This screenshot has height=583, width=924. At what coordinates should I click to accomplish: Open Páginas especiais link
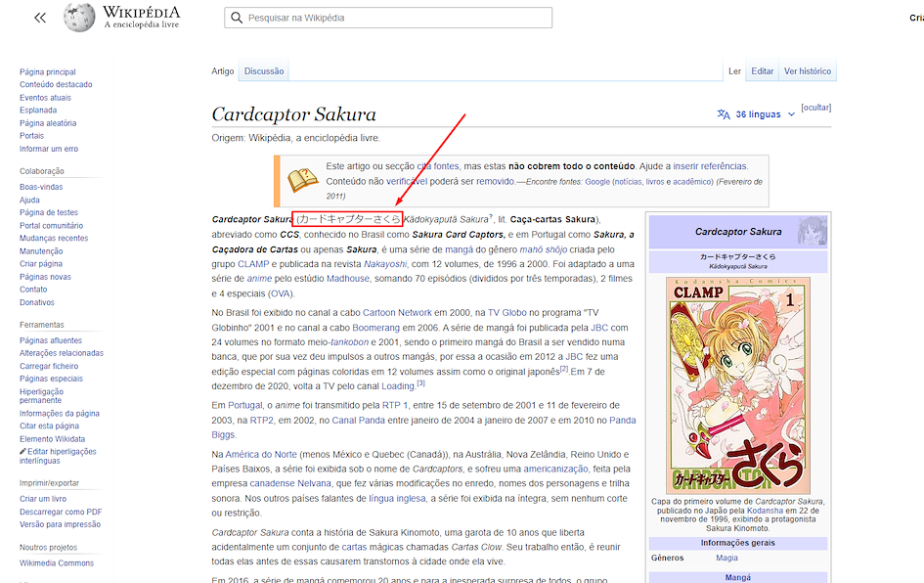pos(51,379)
